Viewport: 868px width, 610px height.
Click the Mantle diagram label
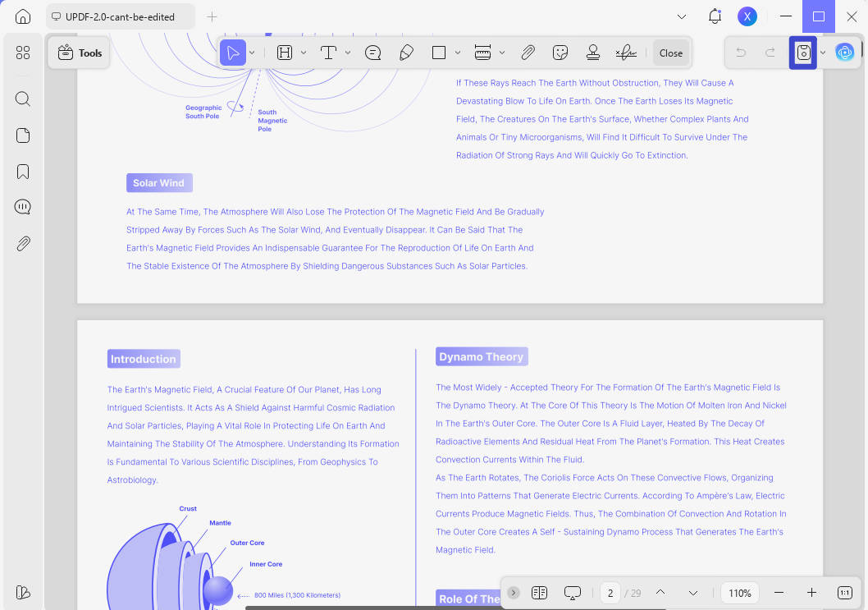click(221, 523)
